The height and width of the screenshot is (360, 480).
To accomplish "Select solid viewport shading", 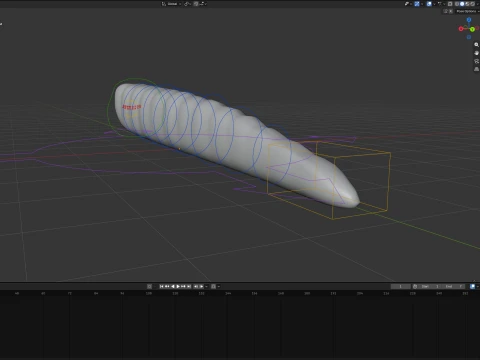I will pyautogui.click(x=462, y=4).
